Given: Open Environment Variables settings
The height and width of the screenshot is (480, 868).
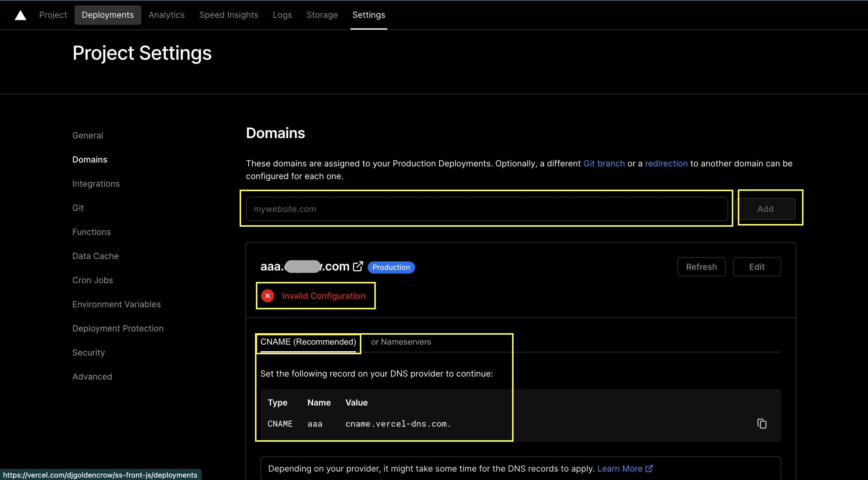Looking at the screenshot, I should 116,305.
